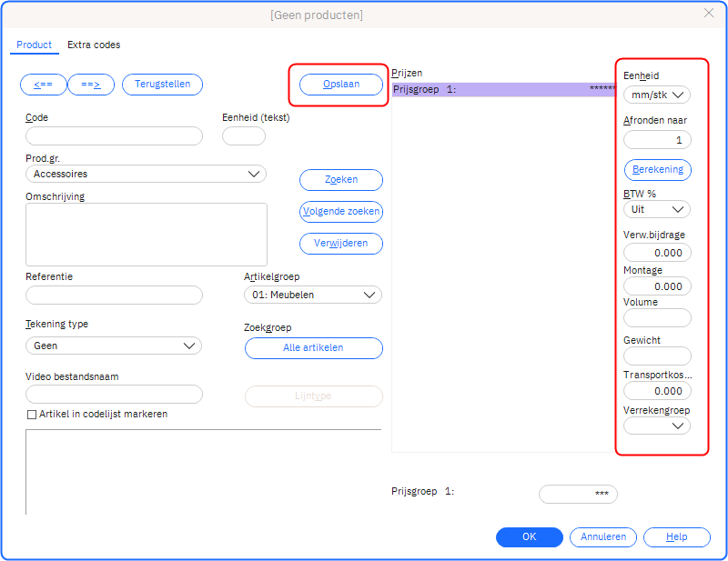Click the Terugstellen button
728x561 pixels.
(162, 85)
